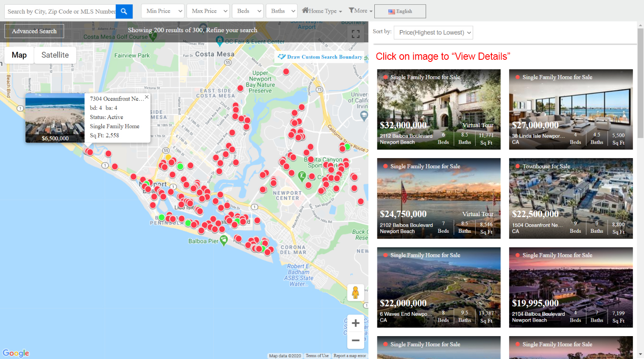Open the More filters menu
This screenshot has height=359, width=644.
pos(360,11)
